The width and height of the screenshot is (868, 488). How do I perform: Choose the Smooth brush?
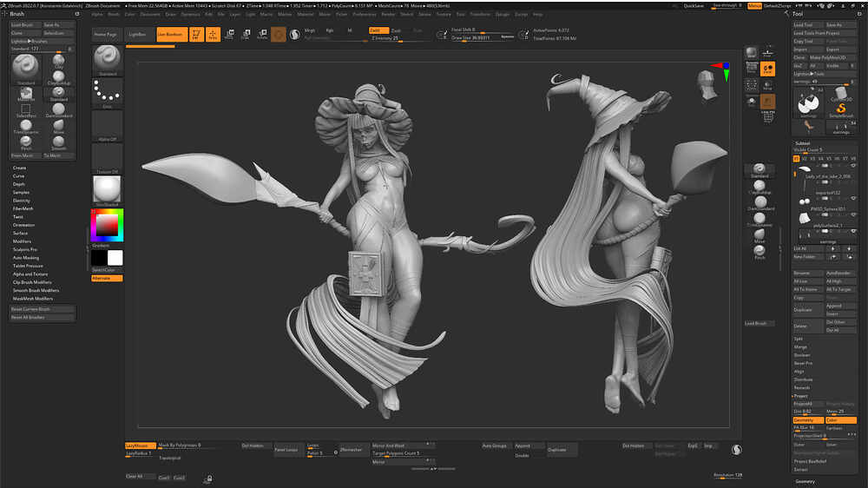click(x=59, y=142)
